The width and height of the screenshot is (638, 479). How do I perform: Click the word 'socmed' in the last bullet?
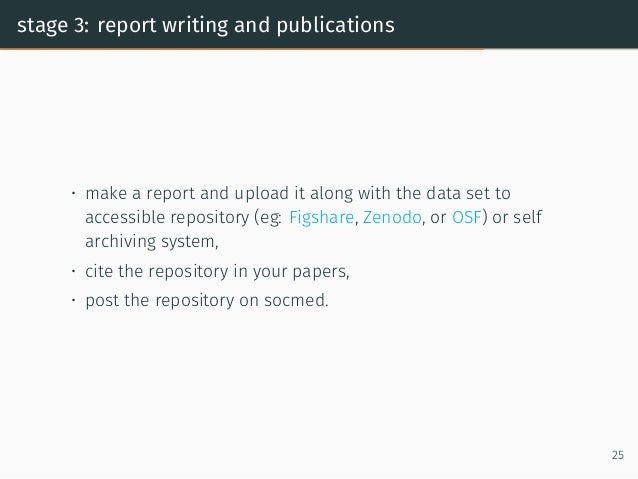[294, 301]
